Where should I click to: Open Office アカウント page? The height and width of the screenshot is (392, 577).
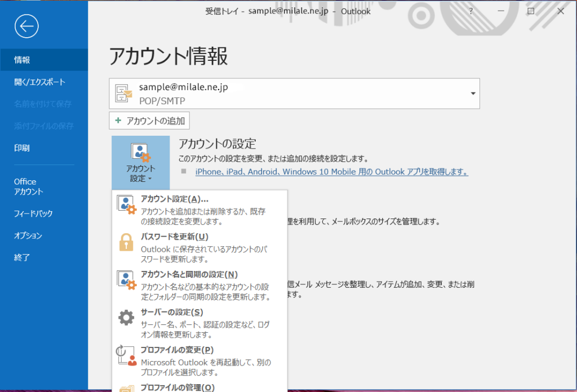click(x=44, y=186)
